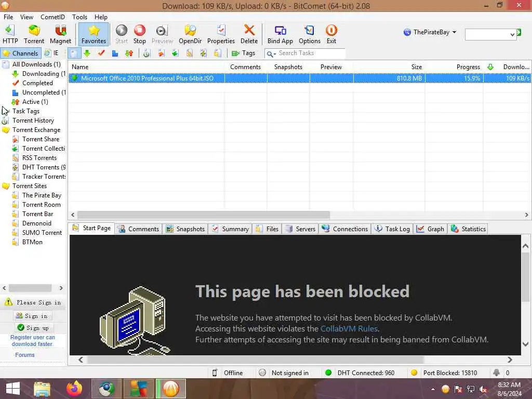Open the View menu
Viewport: 532px width, 399px height.
point(26,17)
